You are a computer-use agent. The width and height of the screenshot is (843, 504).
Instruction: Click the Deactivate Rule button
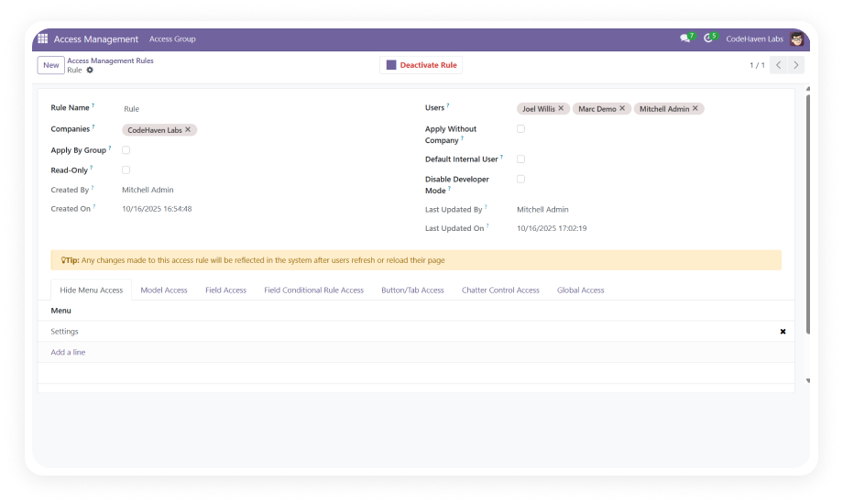421,65
